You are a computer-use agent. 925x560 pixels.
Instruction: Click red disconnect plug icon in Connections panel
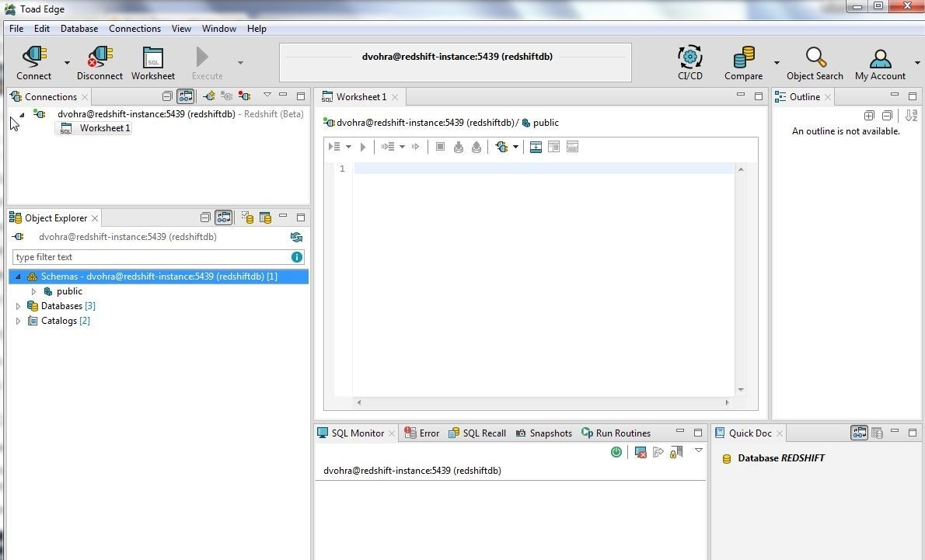[x=244, y=96]
